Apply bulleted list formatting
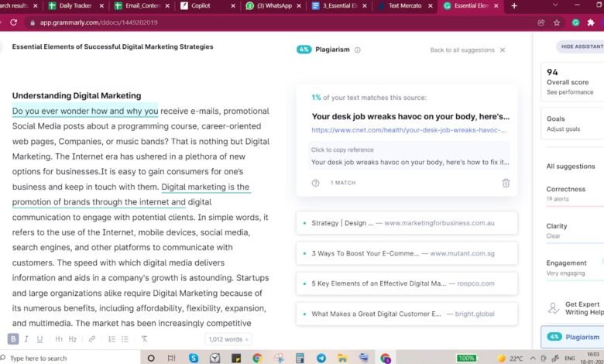This screenshot has width=604, height=364. (x=125, y=339)
